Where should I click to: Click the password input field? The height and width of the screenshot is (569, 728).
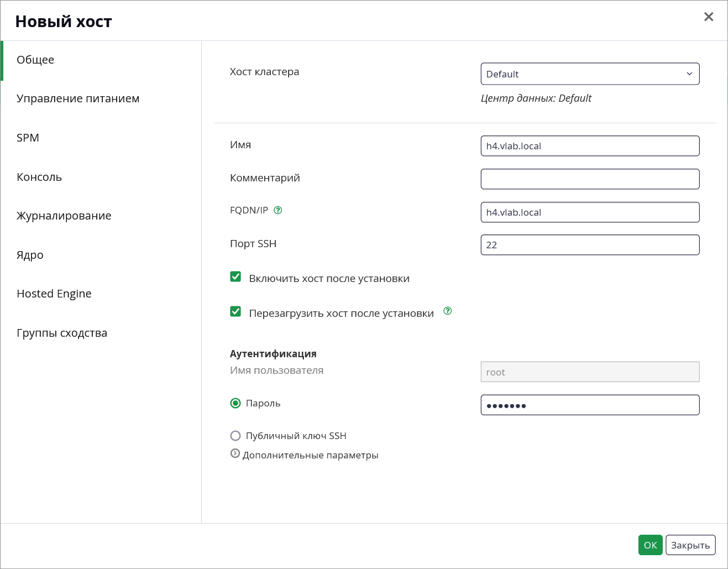590,405
